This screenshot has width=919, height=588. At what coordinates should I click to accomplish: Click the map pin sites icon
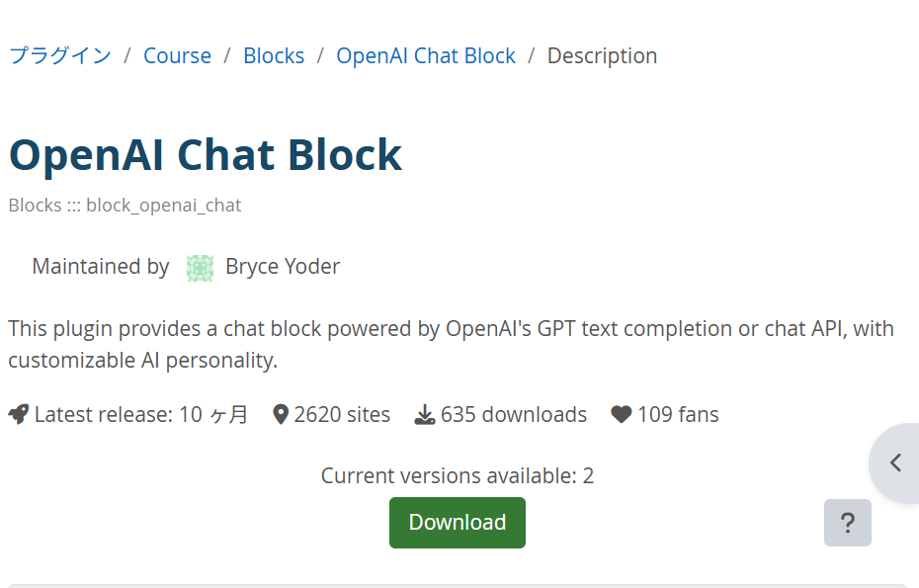click(281, 415)
